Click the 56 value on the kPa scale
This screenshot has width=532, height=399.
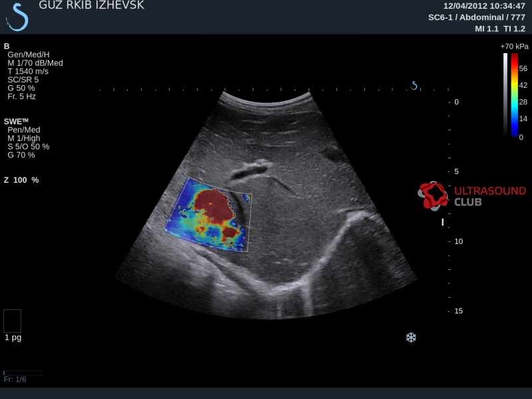[523, 68]
